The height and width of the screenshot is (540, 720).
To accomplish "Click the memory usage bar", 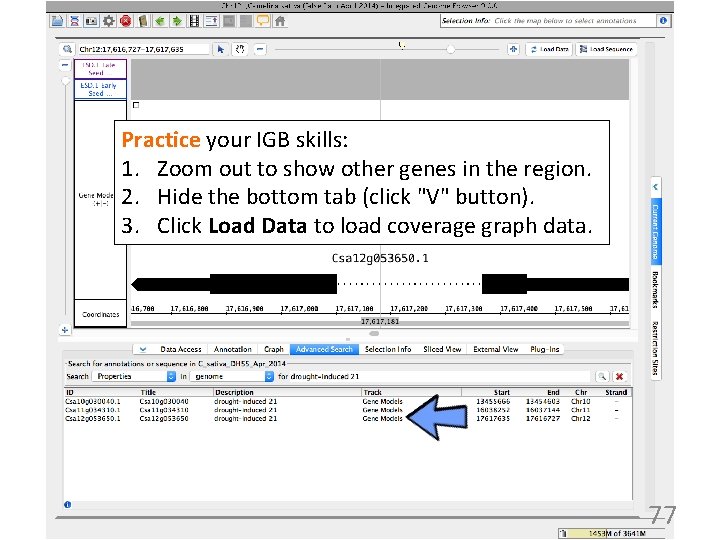I will (x=610, y=533).
